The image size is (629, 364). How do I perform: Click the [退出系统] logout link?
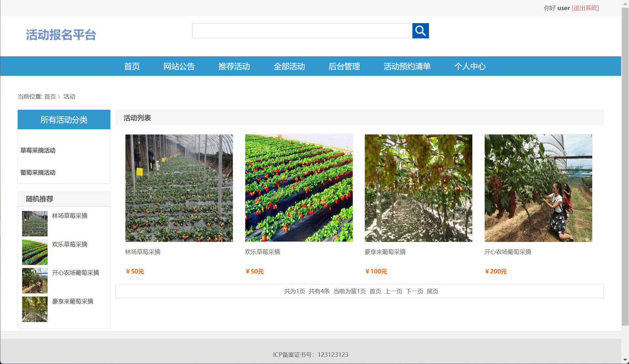585,8
